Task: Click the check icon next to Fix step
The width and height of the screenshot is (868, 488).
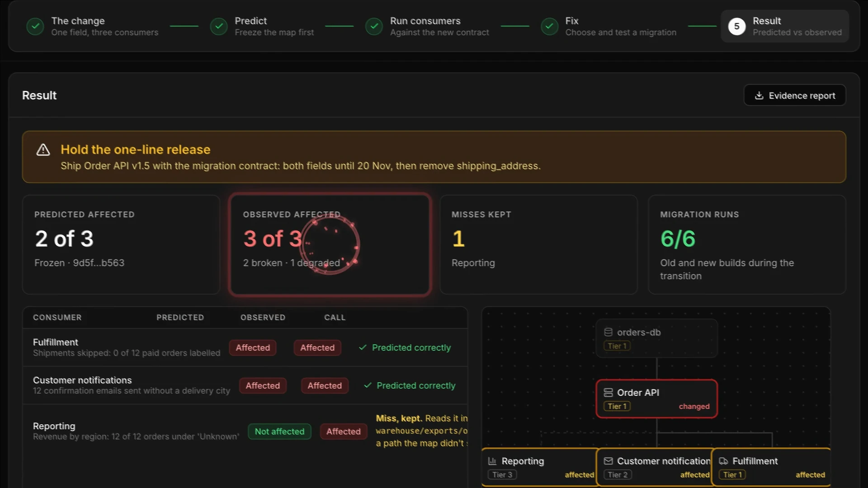Action: point(550,27)
